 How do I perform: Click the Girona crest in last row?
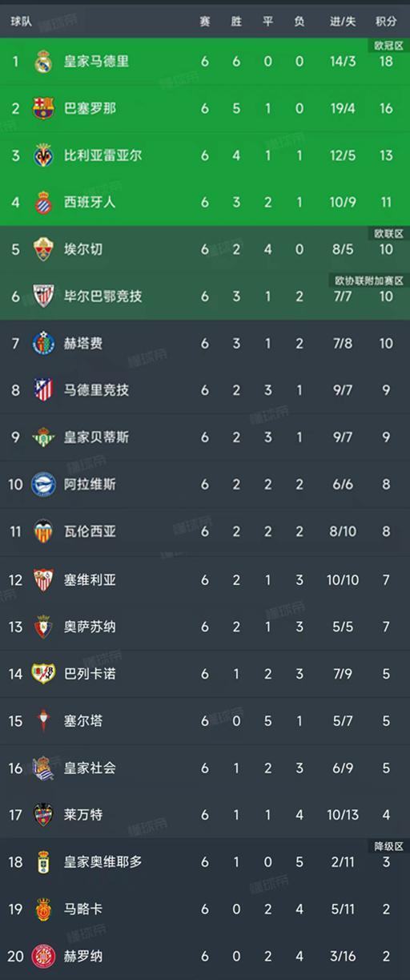[43, 956]
